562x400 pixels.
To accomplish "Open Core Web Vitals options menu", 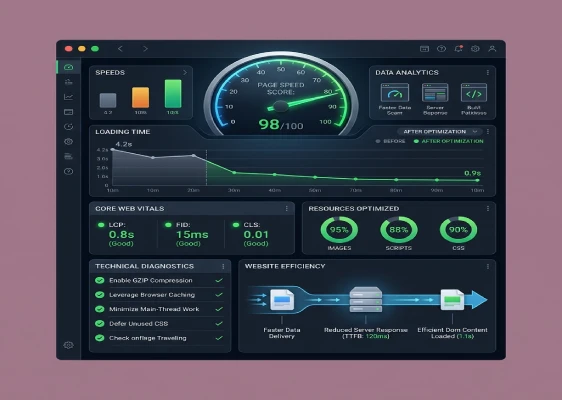I will pyautogui.click(x=286, y=209).
